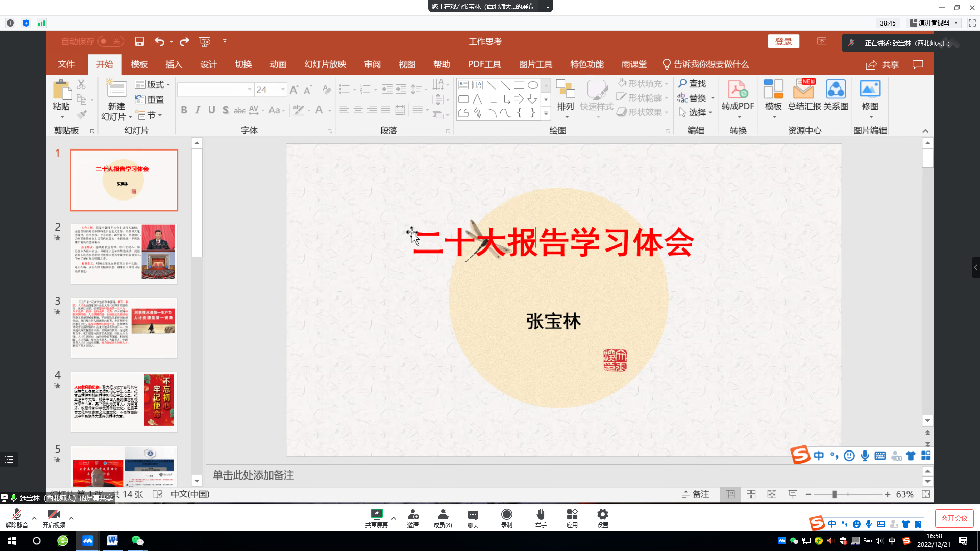The height and width of the screenshot is (551, 980).
Task: Click the Relation Diagram (关系图) icon
Action: coord(836,90)
